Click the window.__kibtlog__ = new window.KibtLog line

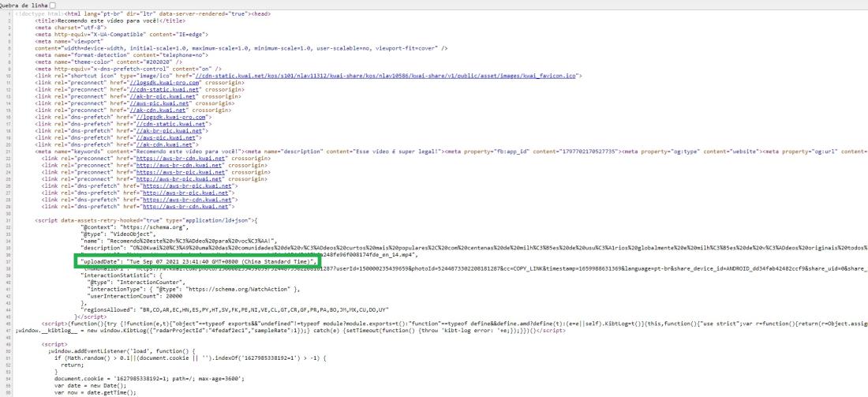point(290,331)
